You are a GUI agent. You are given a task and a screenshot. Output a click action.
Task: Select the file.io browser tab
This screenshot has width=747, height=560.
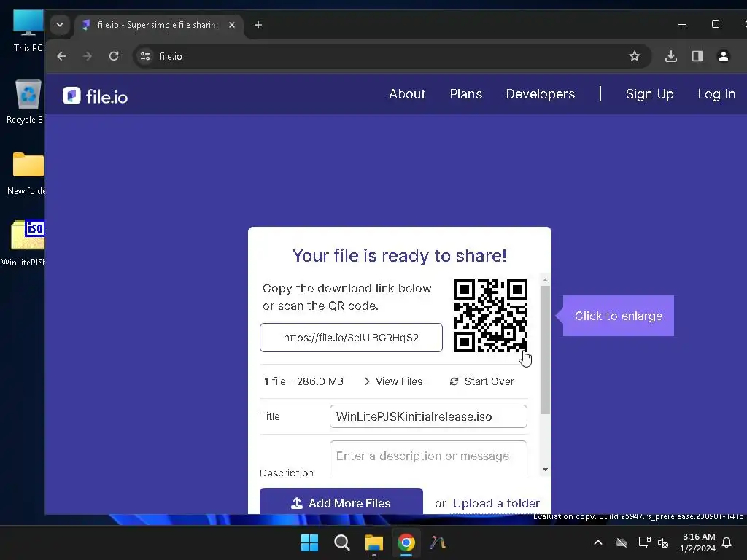(x=158, y=25)
